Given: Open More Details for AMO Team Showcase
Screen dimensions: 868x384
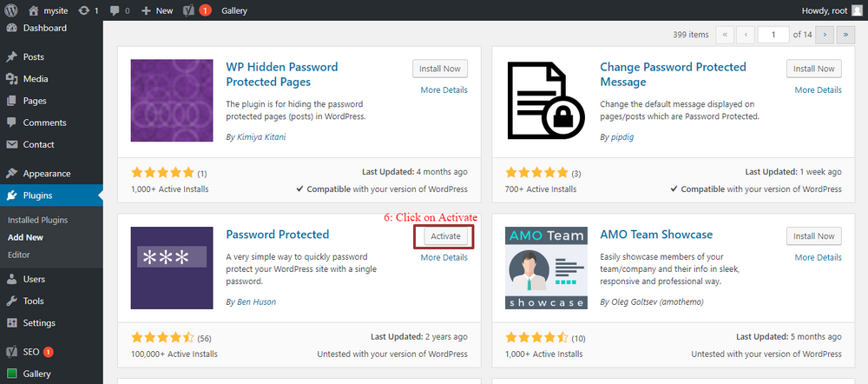Looking at the screenshot, I should [819, 257].
